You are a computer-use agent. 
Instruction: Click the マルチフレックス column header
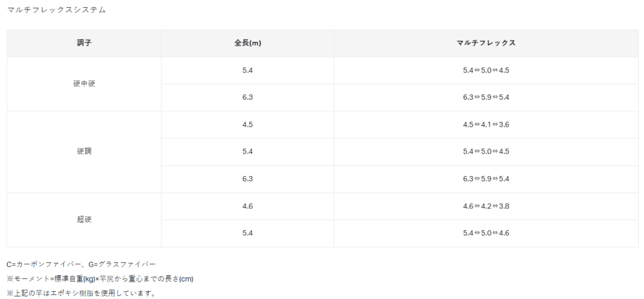tap(486, 43)
